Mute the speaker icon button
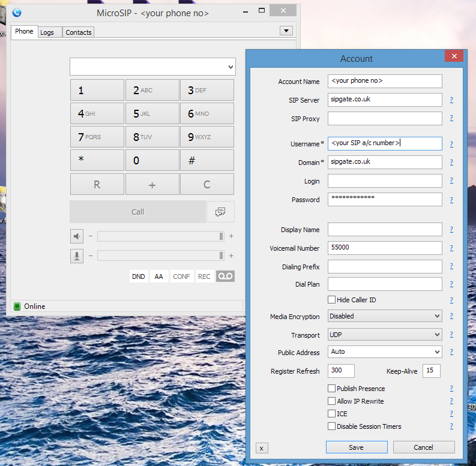 (x=77, y=236)
